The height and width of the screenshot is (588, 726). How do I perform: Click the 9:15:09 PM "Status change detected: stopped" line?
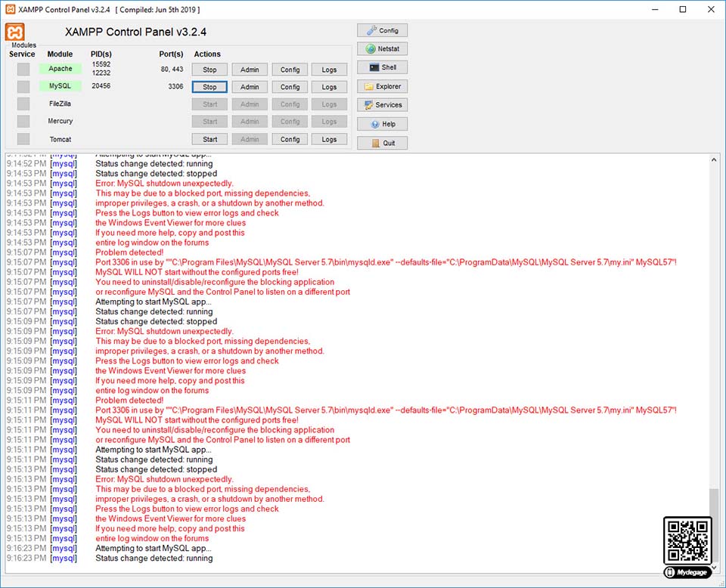[156, 321]
